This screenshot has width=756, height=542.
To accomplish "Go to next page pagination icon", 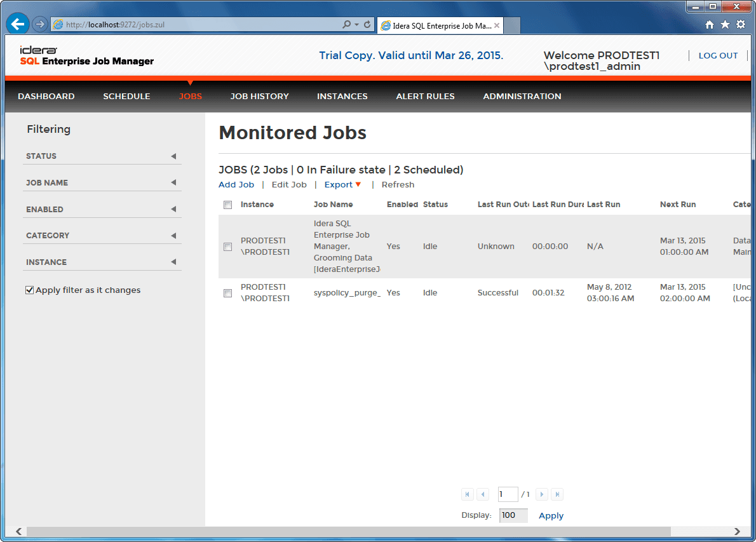I will [x=541, y=494].
